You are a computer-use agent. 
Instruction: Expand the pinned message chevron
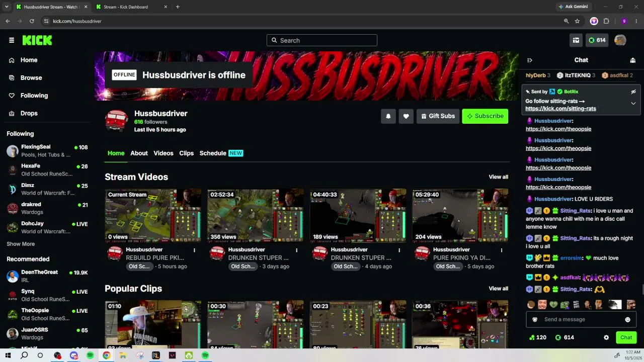coord(633,103)
